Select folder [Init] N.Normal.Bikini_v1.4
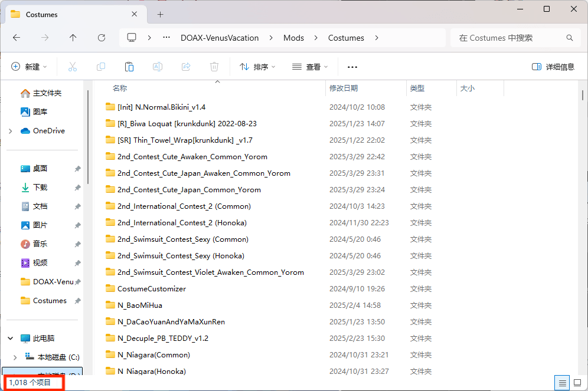The height and width of the screenshot is (391, 588). [x=161, y=107]
